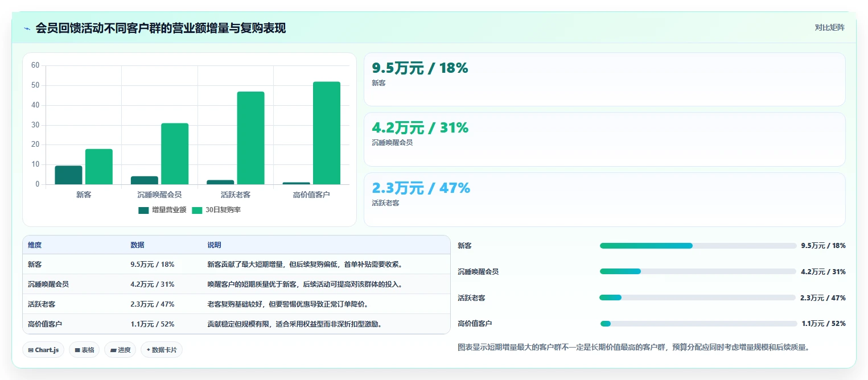
Task: Click table cell 1.1万元 / 52%
Action: (x=153, y=324)
